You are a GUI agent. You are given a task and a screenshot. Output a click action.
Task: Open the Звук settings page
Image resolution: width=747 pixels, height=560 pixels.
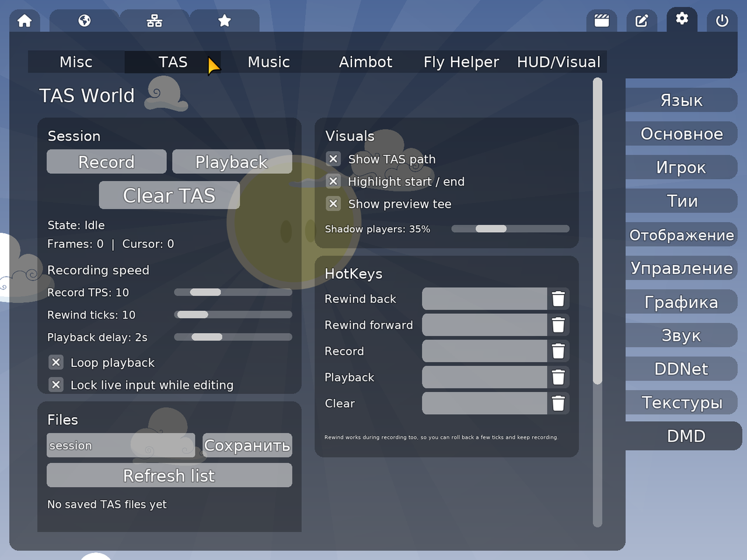point(682,335)
